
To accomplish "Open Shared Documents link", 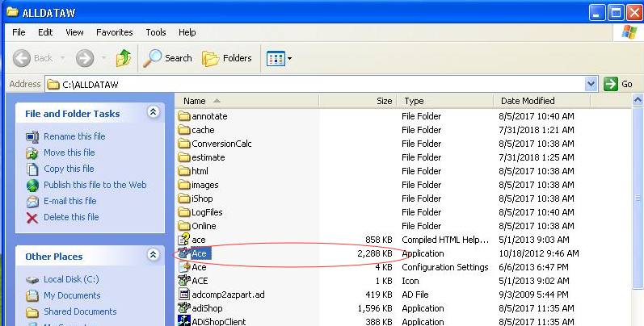I will pyautogui.click(x=80, y=311).
